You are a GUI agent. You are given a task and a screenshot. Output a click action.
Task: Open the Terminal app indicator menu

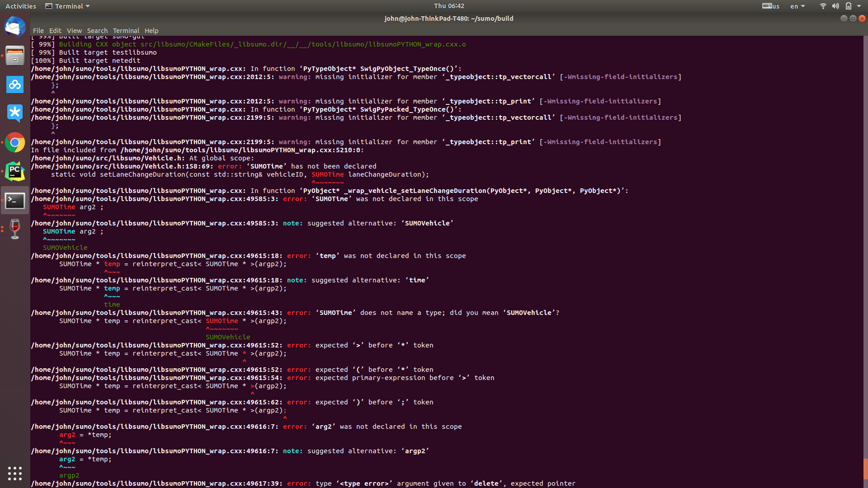pyautogui.click(x=67, y=6)
